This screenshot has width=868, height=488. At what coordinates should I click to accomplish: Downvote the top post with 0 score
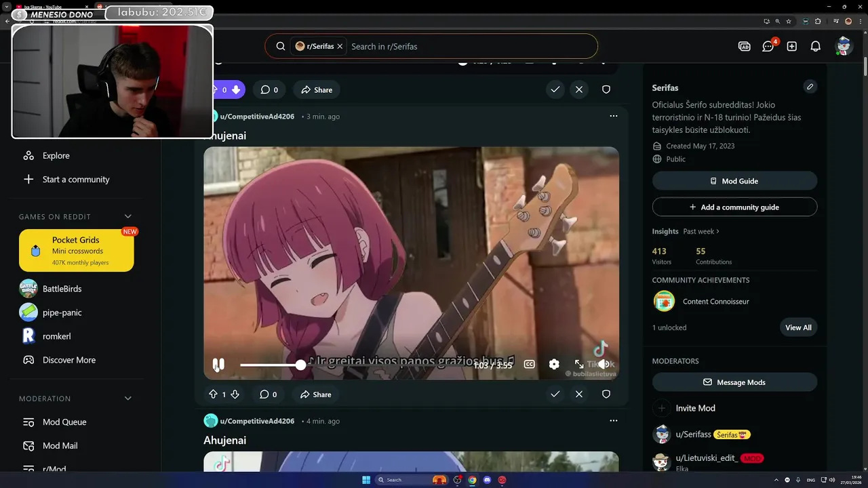tap(236, 89)
